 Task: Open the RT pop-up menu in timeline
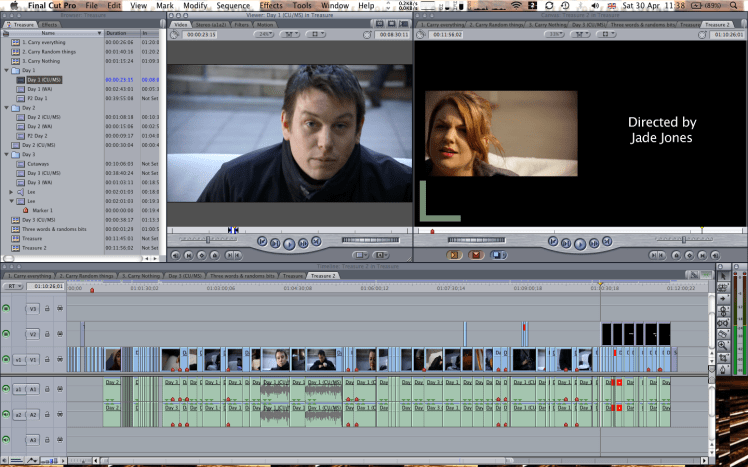[x=13, y=286]
